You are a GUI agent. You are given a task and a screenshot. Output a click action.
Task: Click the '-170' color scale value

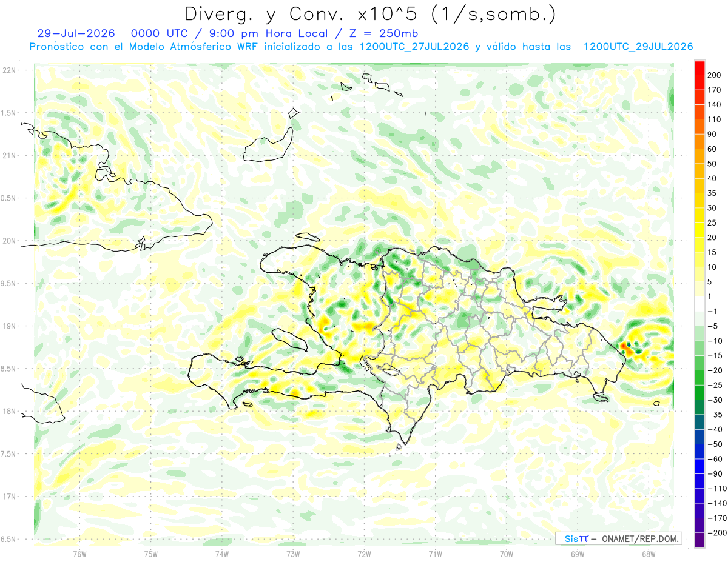click(x=718, y=518)
